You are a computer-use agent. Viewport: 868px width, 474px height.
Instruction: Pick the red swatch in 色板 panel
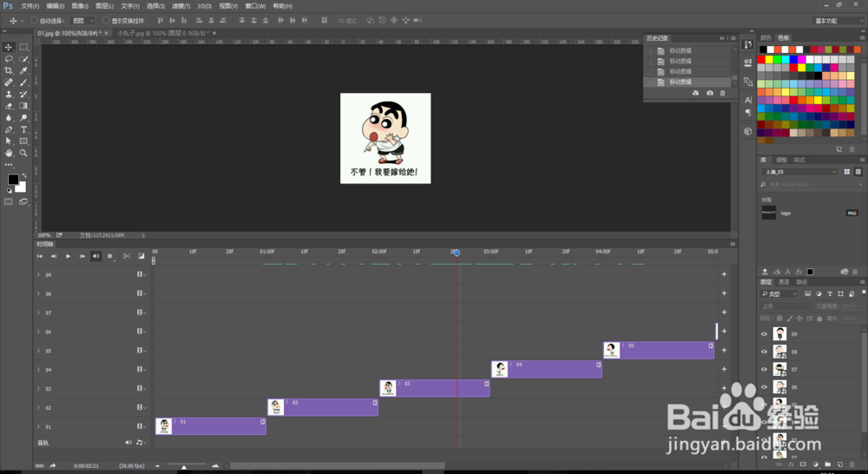tap(761, 59)
